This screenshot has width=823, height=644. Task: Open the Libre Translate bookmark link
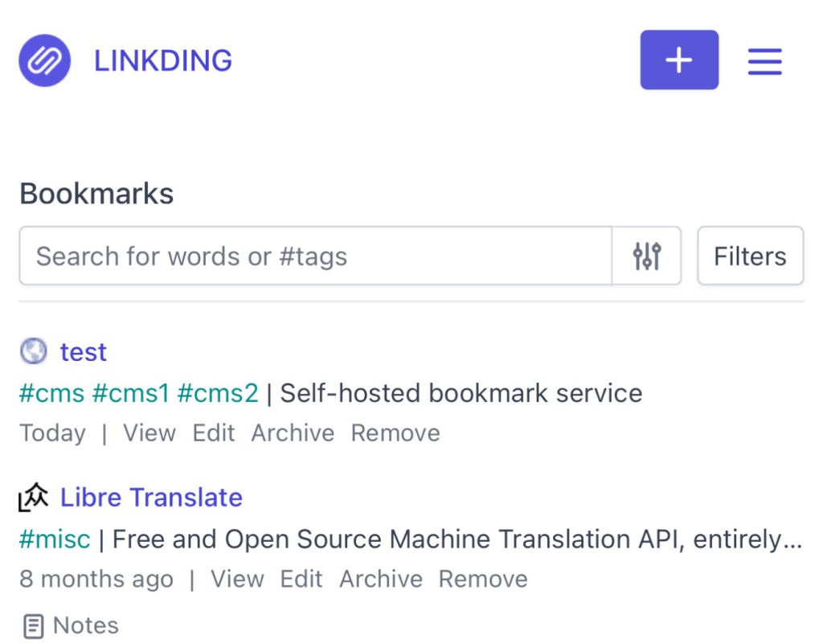pyautogui.click(x=151, y=498)
